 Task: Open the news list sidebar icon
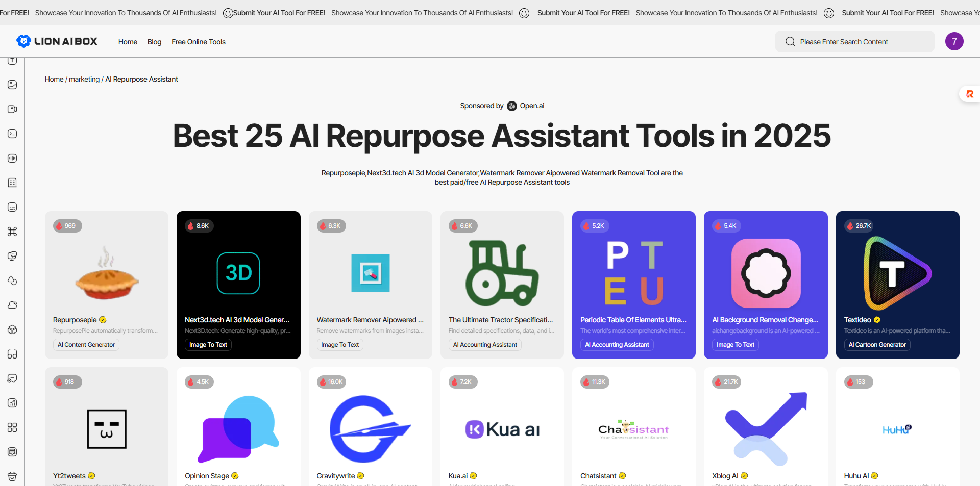pyautogui.click(x=12, y=452)
